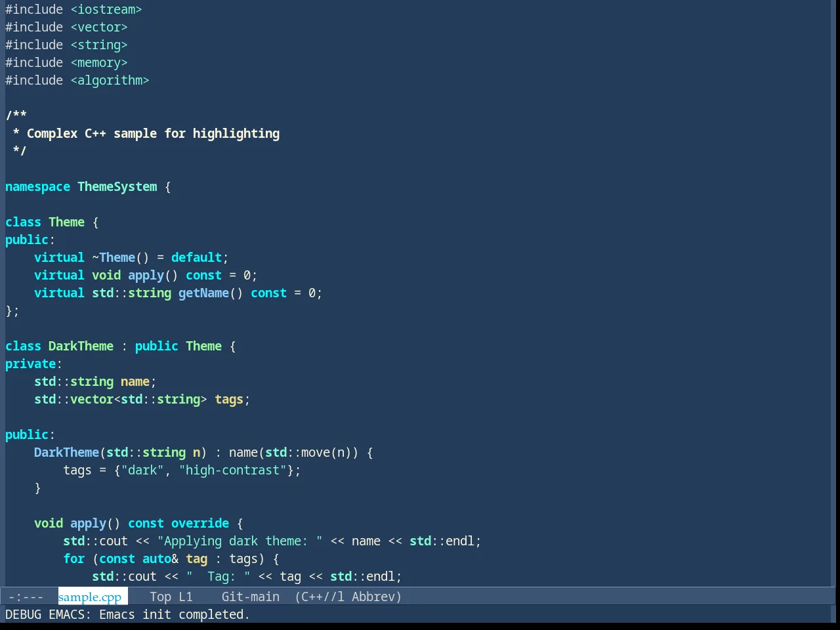
Task: Click 'override' keyword in apply method
Action: [x=200, y=524]
